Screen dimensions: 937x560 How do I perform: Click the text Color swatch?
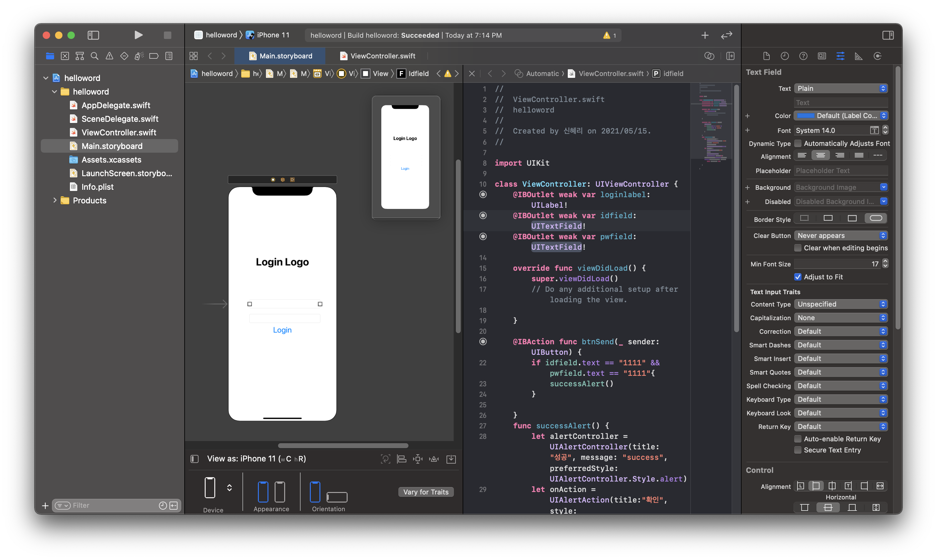[805, 116]
